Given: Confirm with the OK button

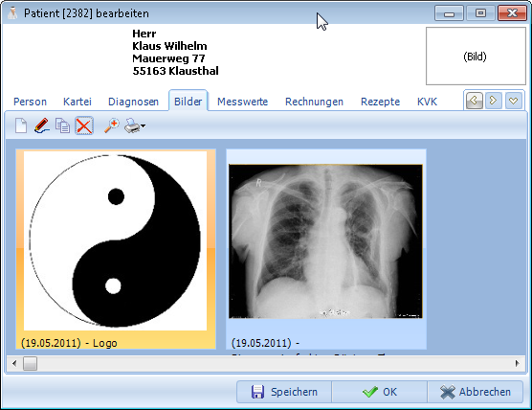Looking at the screenshot, I should [379, 392].
